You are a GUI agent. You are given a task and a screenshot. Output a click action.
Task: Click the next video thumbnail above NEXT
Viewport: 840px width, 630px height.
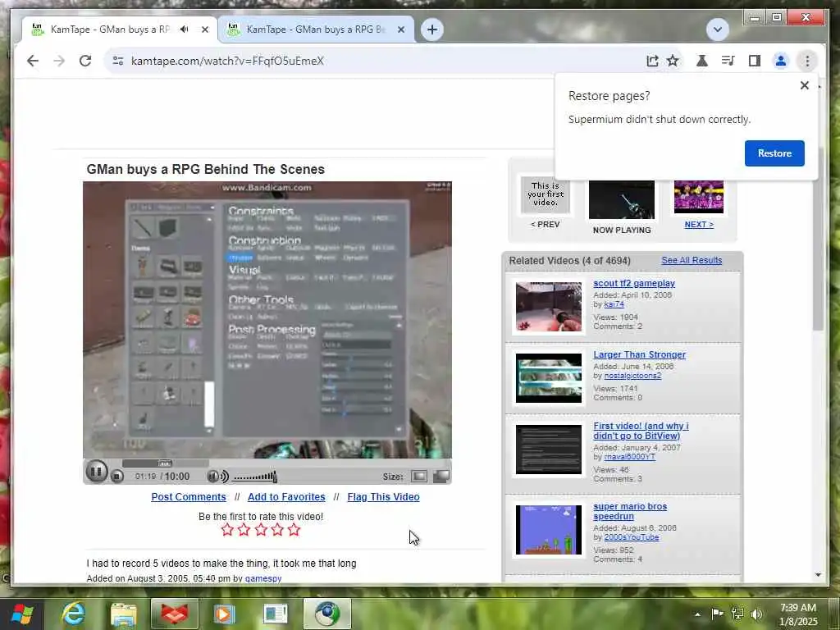tap(699, 197)
